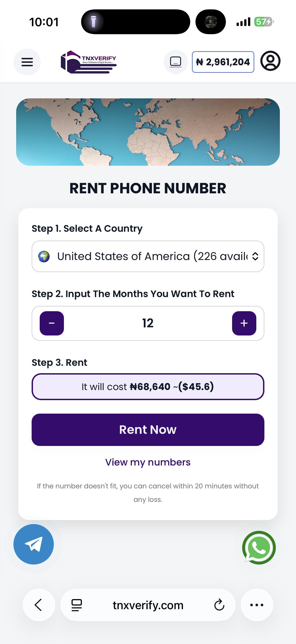Tap the world map banner image
This screenshot has width=296, height=644.
click(148, 132)
